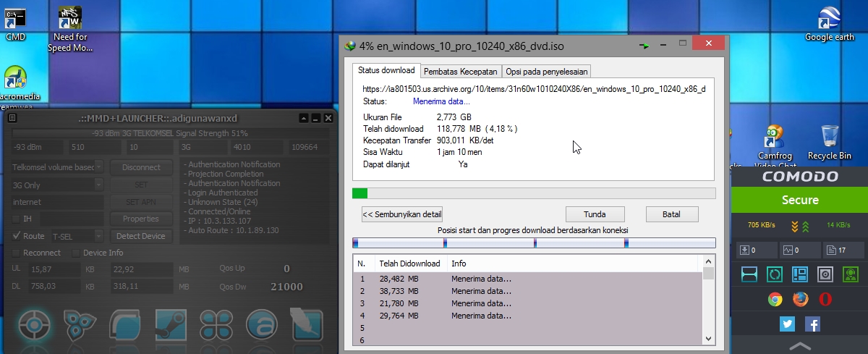This screenshot has width=868, height=354.
Task: Launch Firefox from COMODO widget
Action: [800, 299]
